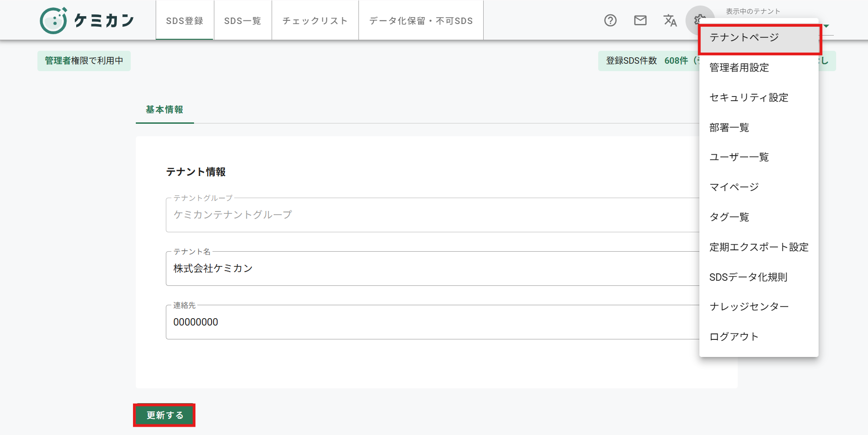Open SDSデータ化規則 menu item

(x=759, y=277)
